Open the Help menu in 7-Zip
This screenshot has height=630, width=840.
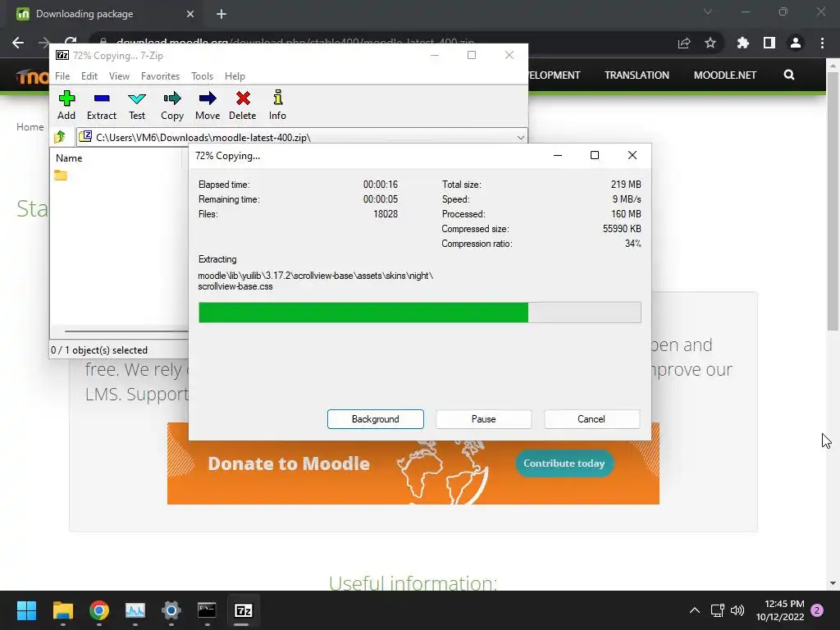point(235,76)
